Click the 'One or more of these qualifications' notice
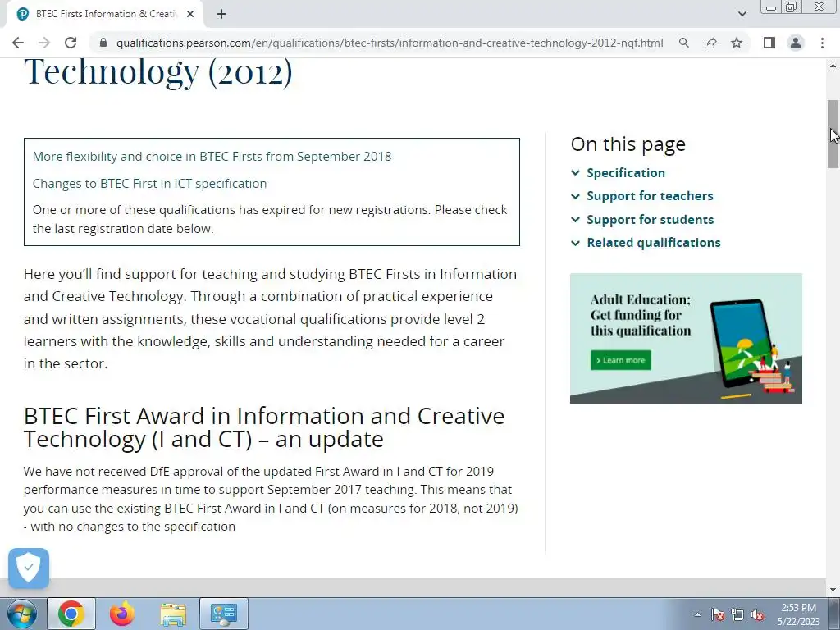Image resolution: width=840 pixels, height=630 pixels. coord(270,219)
